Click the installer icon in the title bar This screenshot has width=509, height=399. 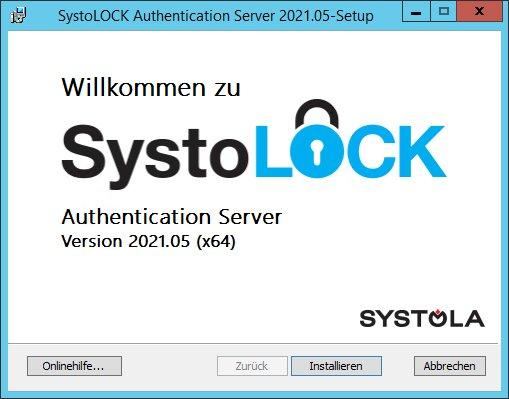(x=19, y=15)
